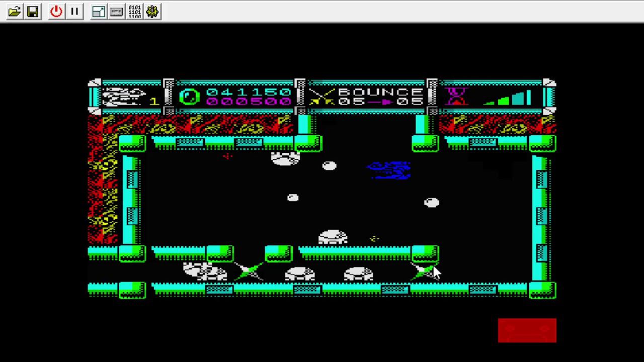Viewport: 644px width, 362px height.
Task: Open the binary data debugger icon
Action: pos(134,11)
